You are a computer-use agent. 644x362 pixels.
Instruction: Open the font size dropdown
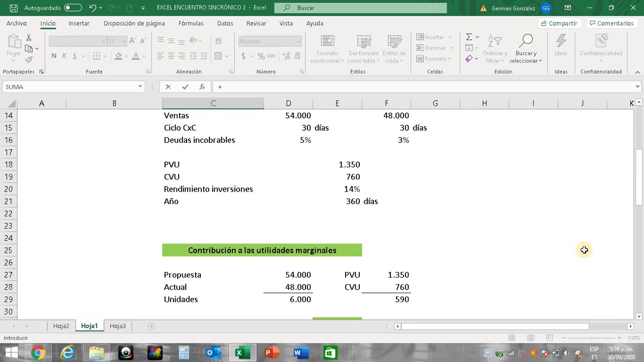pyautogui.click(x=124, y=41)
